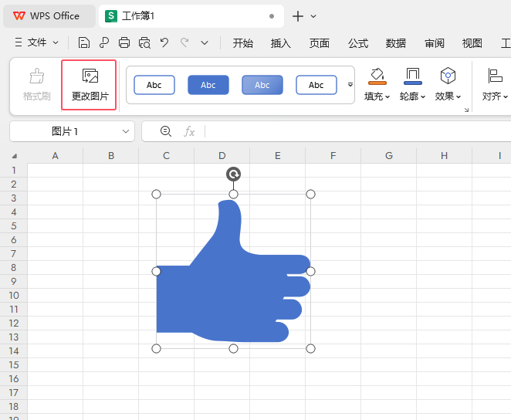
Task: Click the bottom-center resize handle of picture
Action: click(x=233, y=349)
